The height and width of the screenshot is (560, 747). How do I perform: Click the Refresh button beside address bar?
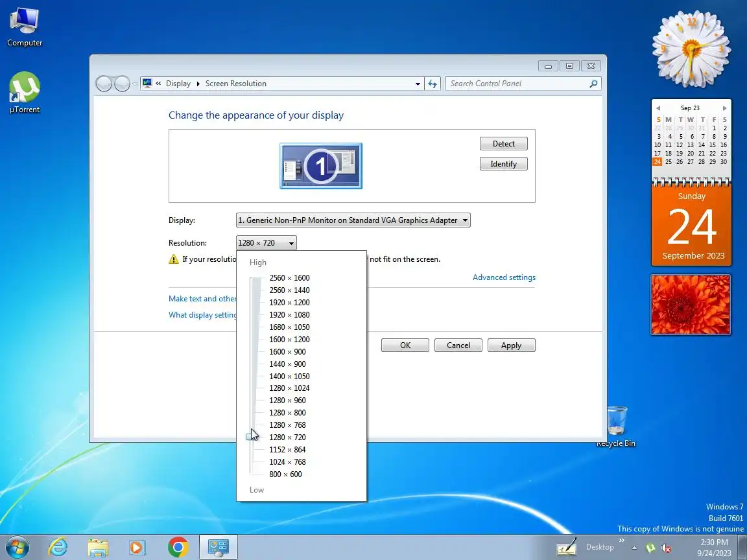(432, 84)
